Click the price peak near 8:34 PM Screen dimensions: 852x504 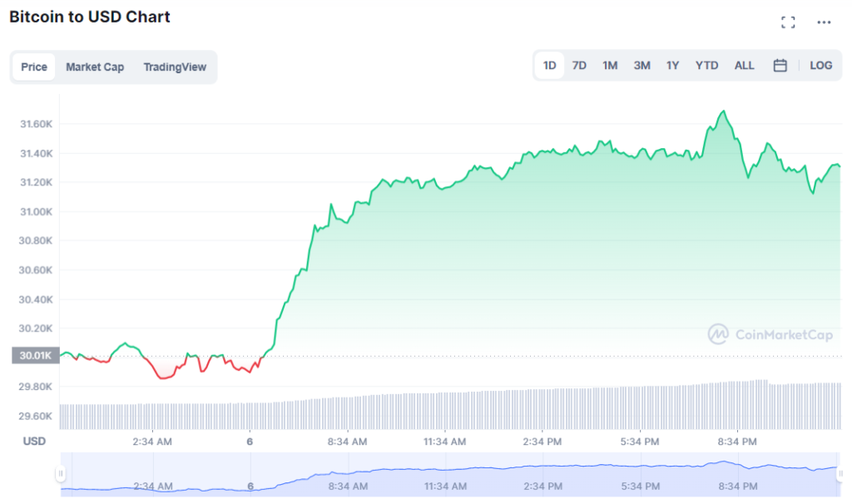723,111
